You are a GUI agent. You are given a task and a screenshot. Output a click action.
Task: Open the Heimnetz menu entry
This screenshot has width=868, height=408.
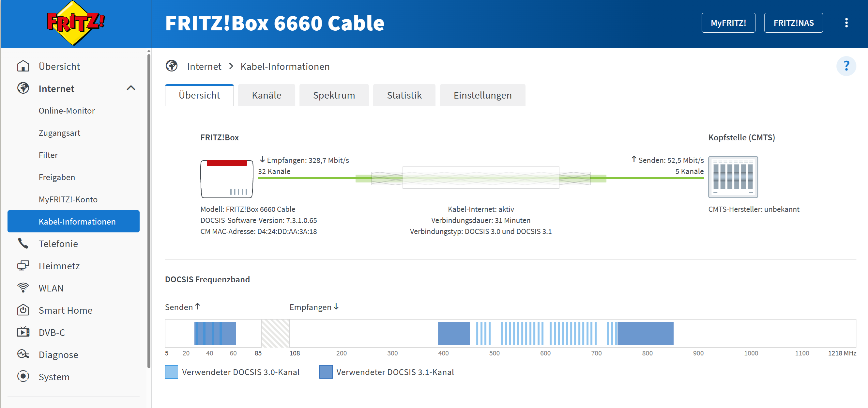pyautogui.click(x=59, y=266)
